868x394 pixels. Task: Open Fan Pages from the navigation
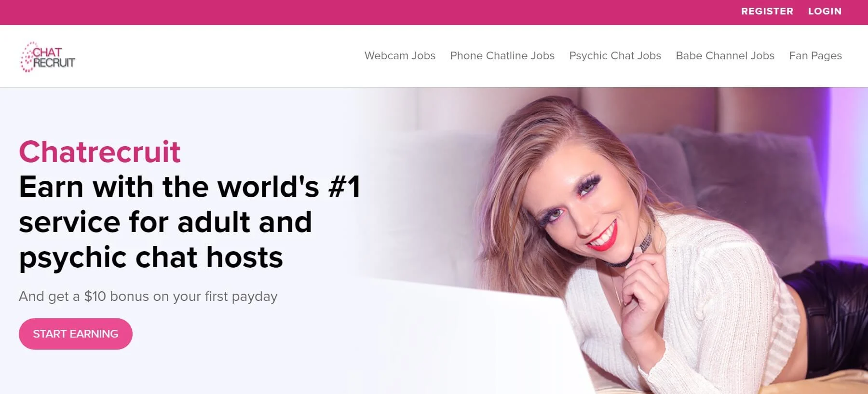point(815,55)
